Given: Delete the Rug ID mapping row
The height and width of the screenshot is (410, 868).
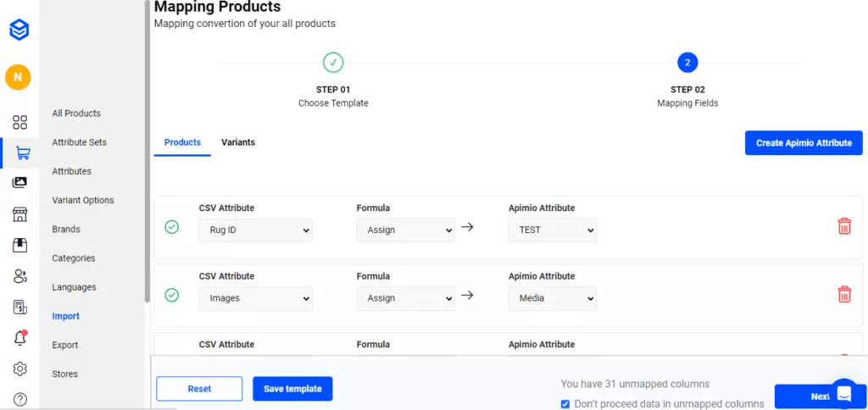Looking at the screenshot, I should 844,226.
